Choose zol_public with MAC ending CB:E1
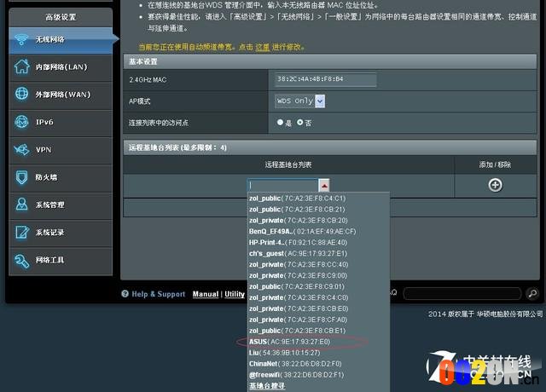 [x=297, y=331]
